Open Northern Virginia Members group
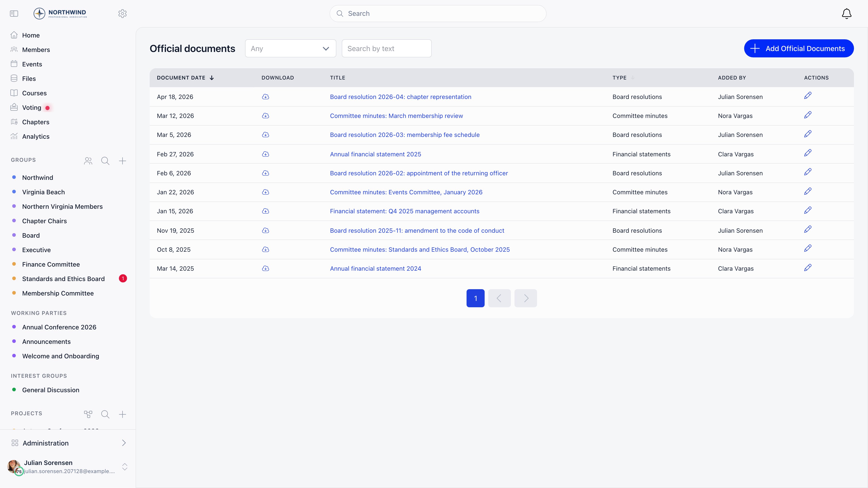This screenshot has width=868, height=488. [x=62, y=206]
